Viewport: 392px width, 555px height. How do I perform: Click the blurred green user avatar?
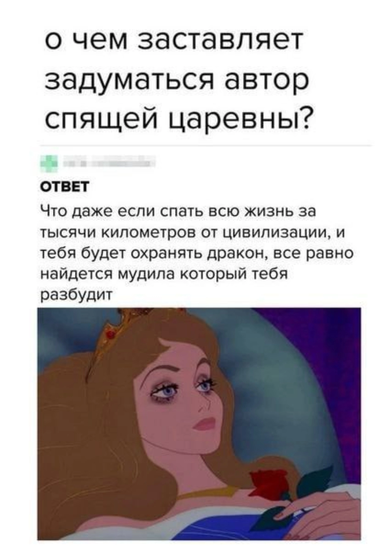(x=49, y=164)
